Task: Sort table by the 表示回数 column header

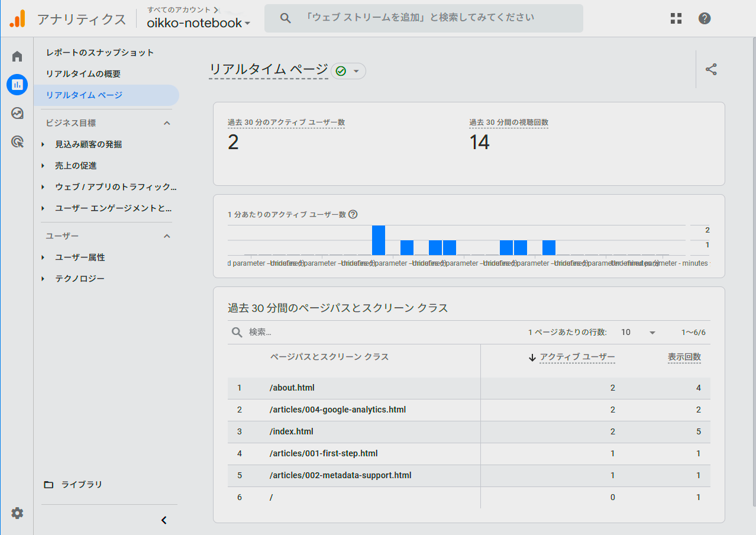Action: point(684,357)
